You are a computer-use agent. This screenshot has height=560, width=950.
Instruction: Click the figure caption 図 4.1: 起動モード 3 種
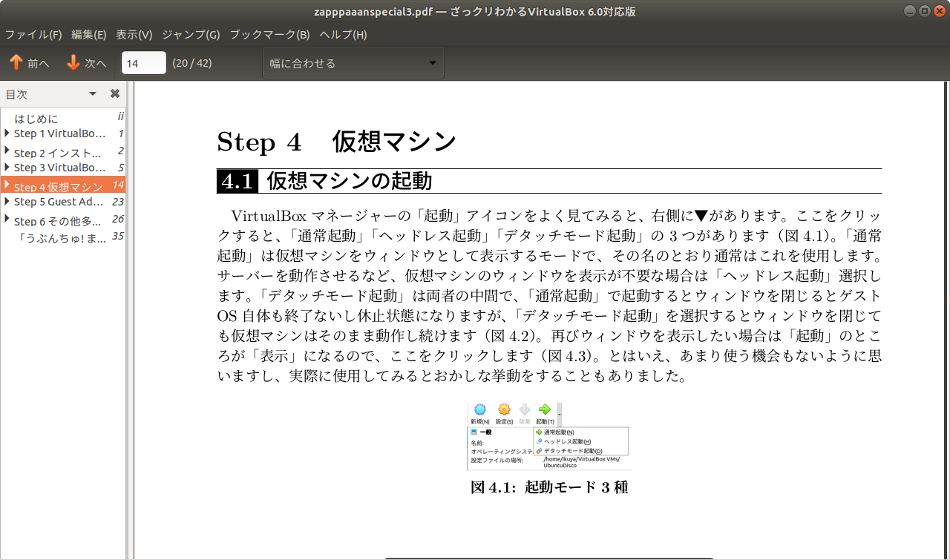click(x=549, y=487)
